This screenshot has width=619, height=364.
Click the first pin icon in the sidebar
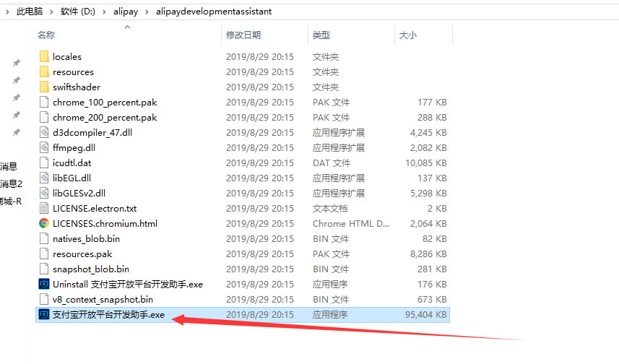click(16, 64)
